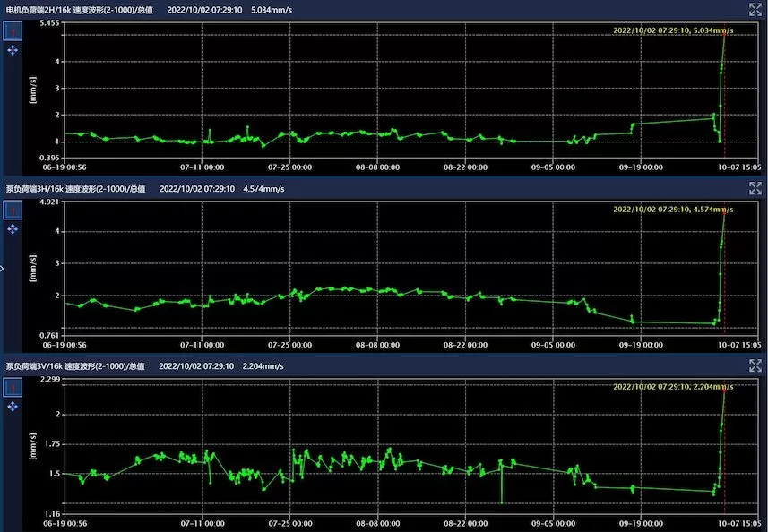This screenshot has height=532, width=768.
Task: Toggle the cursor tool in top chart
Action: (13, 31)
